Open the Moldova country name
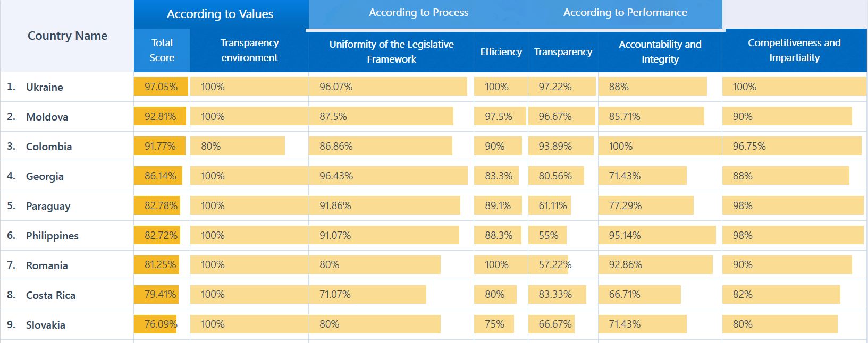This screenshot has width=868, height=343. point(47,117)
